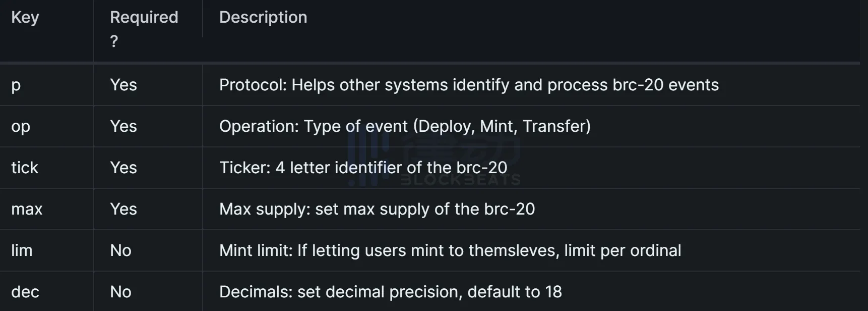Select the 'tick' key cell
This screenshot has width=868, height=311.
tap(25, 168)
